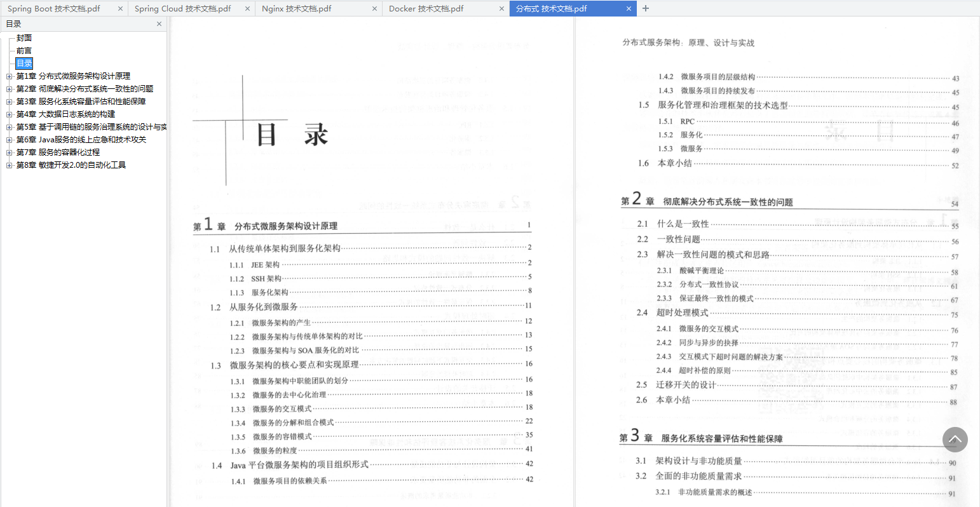Open 第1章 分布式微服务架构设计原理 bookmark
980x507 pixels.
click(x=73, y=76)
